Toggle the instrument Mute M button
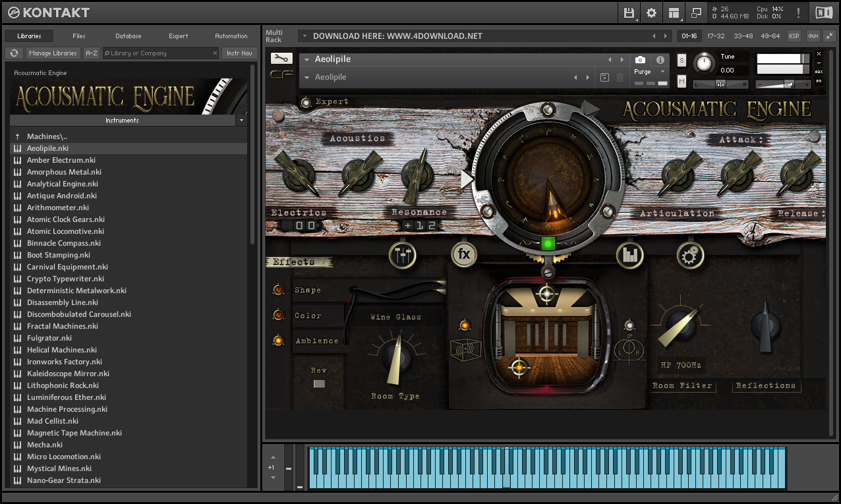The image size is (841, 504). (x=681, y=80)
